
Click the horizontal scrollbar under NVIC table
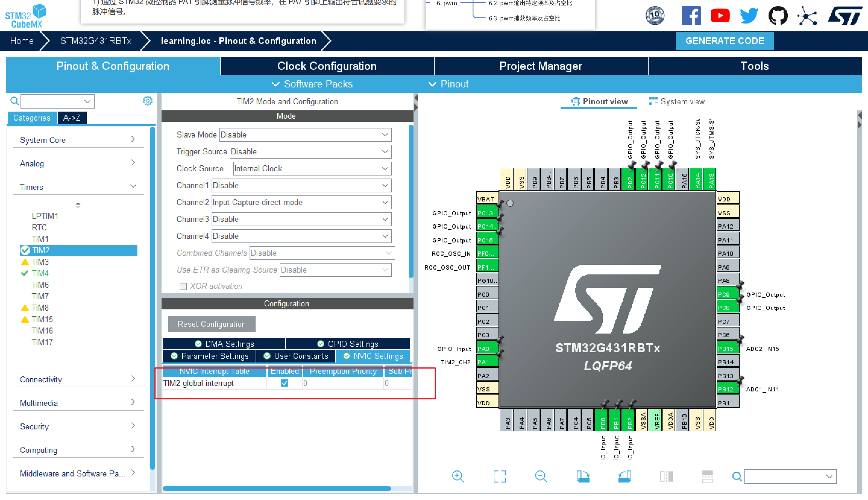(277, 488)
